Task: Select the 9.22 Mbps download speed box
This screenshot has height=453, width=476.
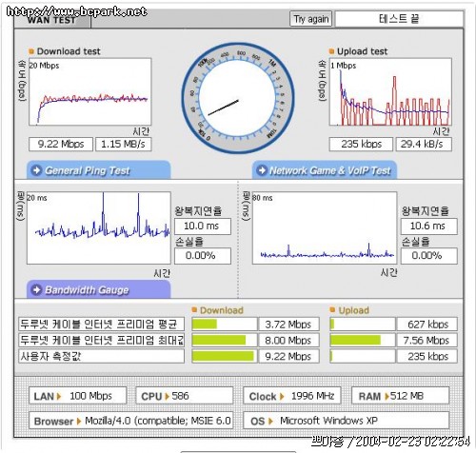Action: (61, 145)
